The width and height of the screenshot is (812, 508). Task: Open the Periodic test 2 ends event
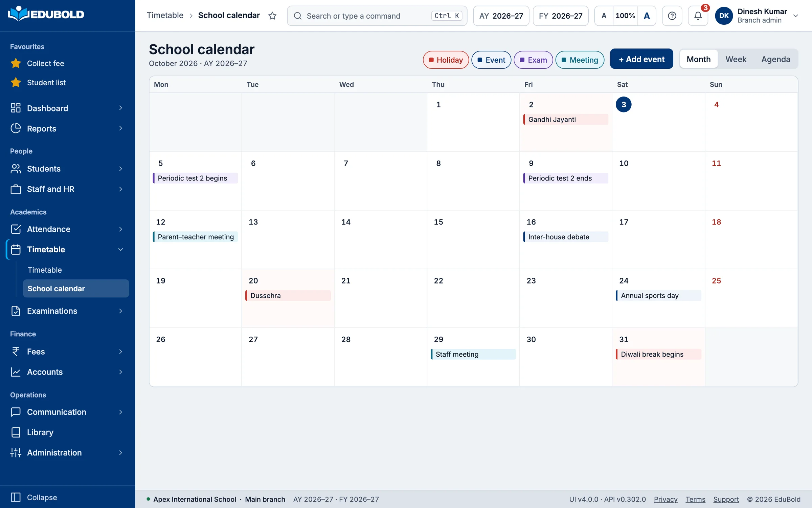[x=565, y=178]
